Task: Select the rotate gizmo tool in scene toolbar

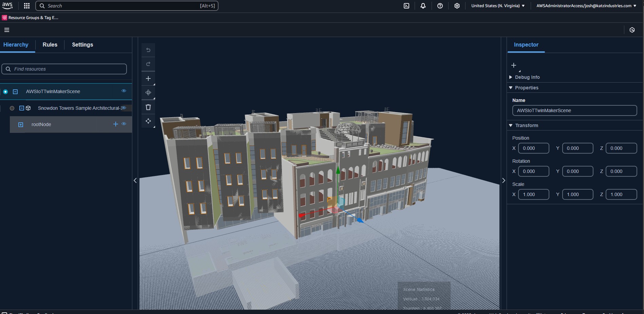Action: coord(148,92)
